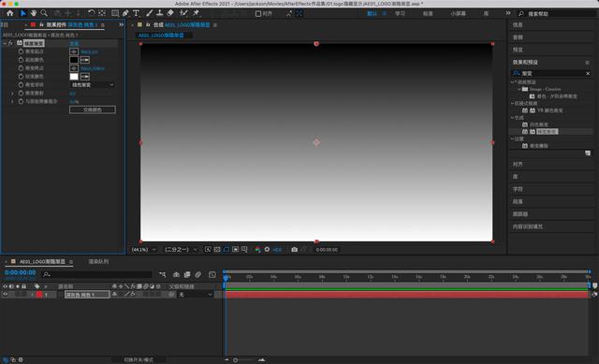This screenshot has height=364, width=599.
Task: Click the composition mini-flowchart icon in timeline
Action: click(x=162, y=274)
